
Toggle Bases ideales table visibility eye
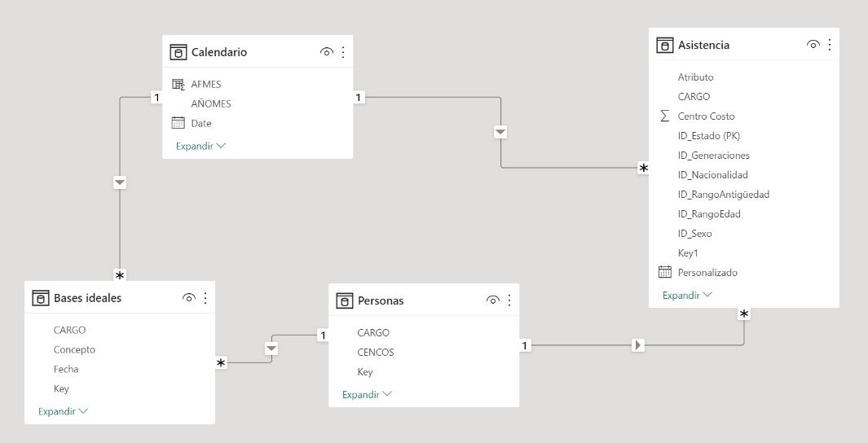[x=189, y=298]
